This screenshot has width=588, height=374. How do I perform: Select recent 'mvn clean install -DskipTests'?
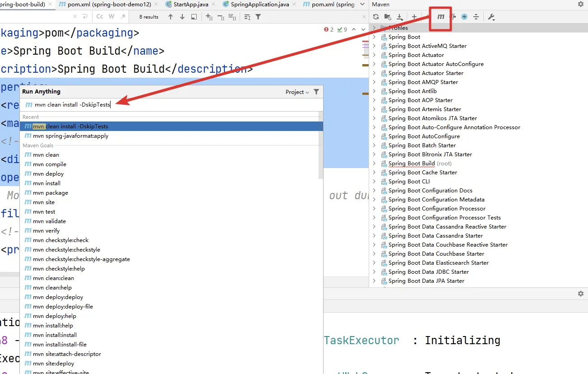171,126
